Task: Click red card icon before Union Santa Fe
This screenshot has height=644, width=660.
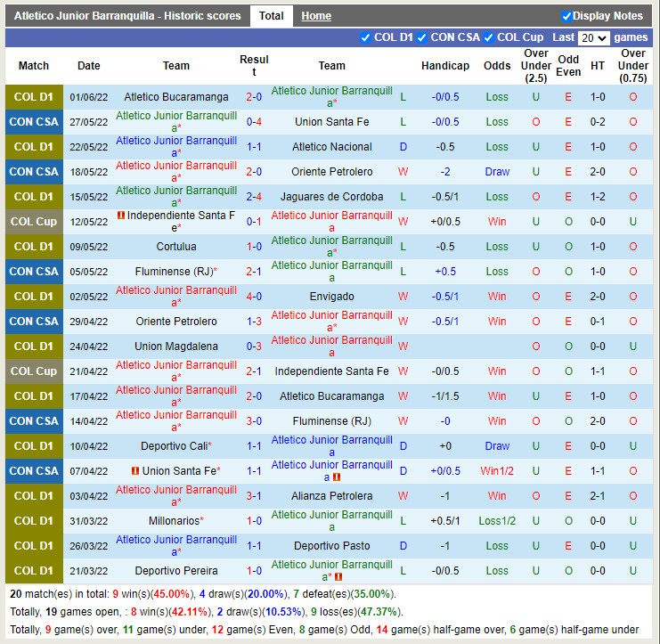Action: (135, 471)
